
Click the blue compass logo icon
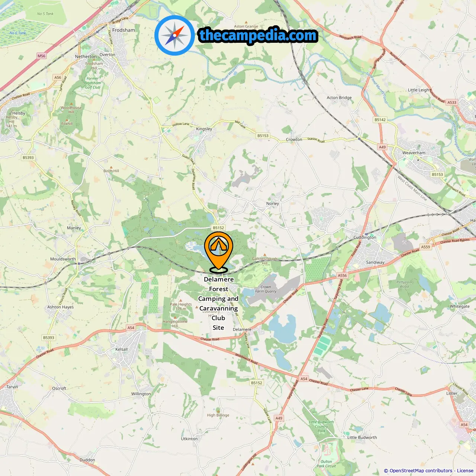point(175,36)
